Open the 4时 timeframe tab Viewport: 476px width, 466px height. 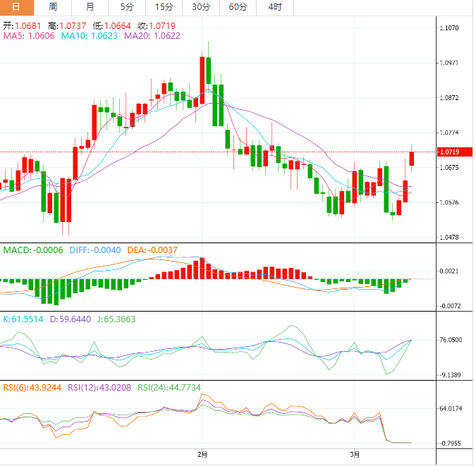pyautogui.click(x=275, y=7)
